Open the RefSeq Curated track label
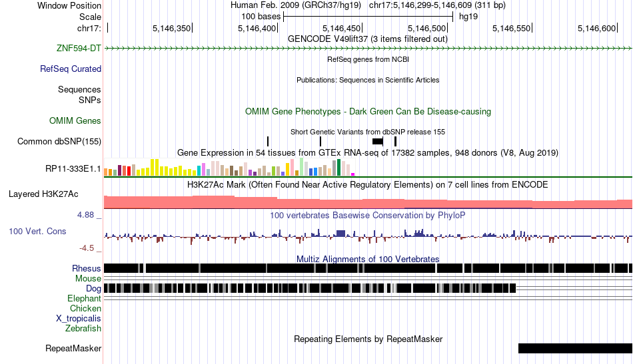Viewport: 633px width, 364px height. click(71, 69)
